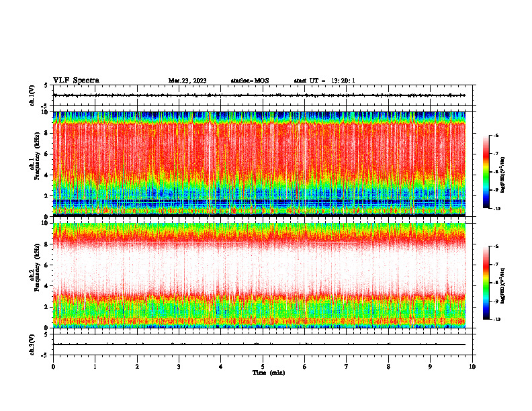
Task: Click inside the ch.2 spectrogram plot
Action: point(259,275)
